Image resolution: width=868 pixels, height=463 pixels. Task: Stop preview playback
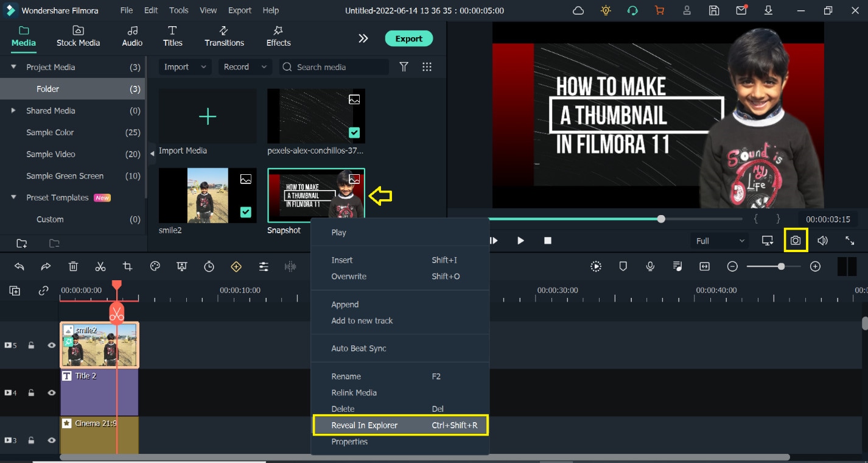(548, 241)
